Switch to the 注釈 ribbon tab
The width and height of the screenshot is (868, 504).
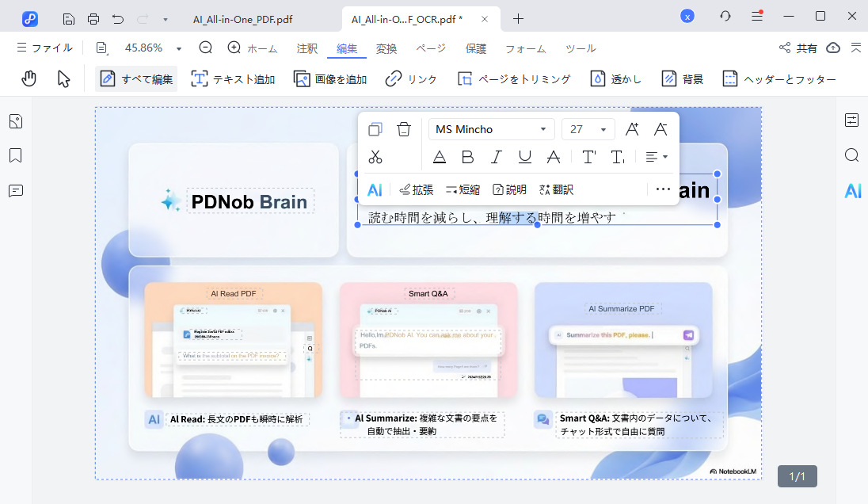[x=306, y=48]
